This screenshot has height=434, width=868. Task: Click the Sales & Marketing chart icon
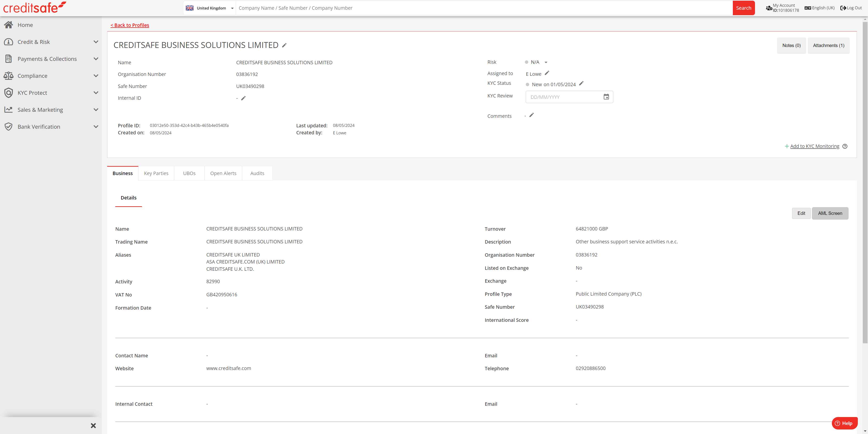click(8, 110)
